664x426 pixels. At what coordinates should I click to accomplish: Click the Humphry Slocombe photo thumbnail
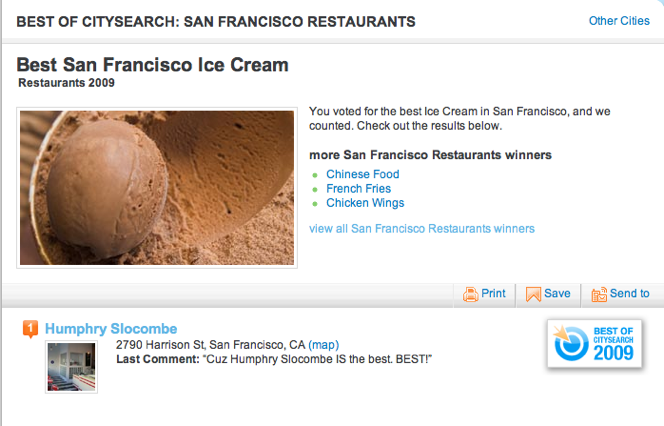click(x=70, y=367)
